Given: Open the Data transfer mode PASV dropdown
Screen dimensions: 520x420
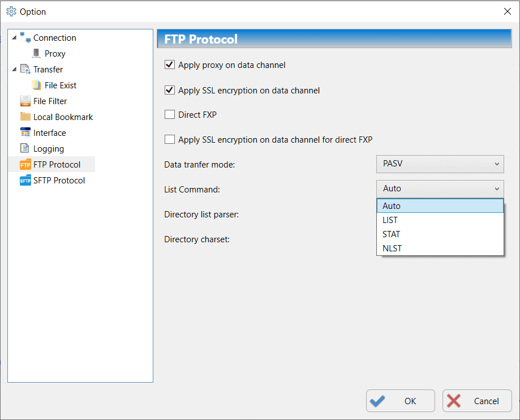Looking at the screenshot, I should (x=440, y=164).
